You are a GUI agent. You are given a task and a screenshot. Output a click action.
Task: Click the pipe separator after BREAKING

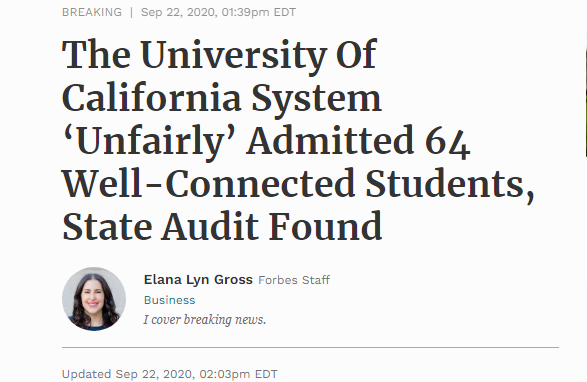131,12
